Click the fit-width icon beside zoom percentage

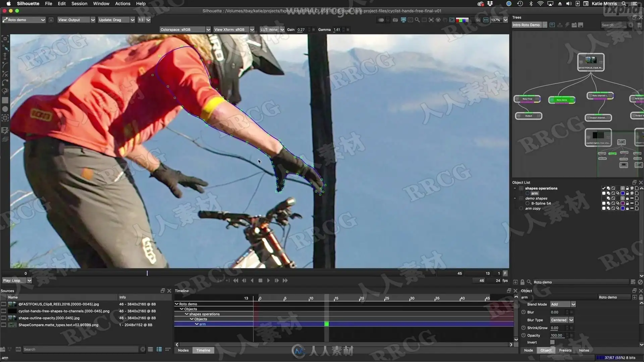pos(486,20)
